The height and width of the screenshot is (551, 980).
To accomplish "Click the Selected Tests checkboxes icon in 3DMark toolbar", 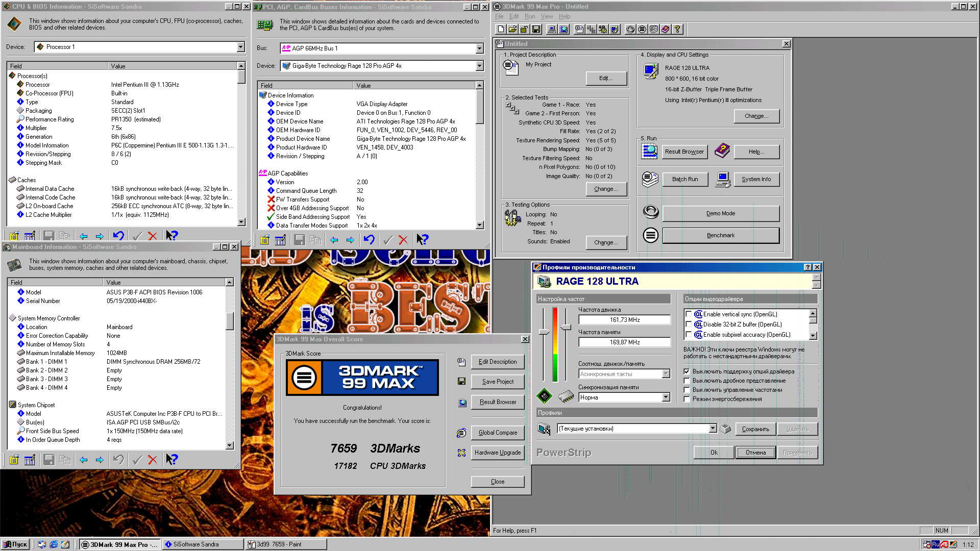I will [x=591, y=29].
